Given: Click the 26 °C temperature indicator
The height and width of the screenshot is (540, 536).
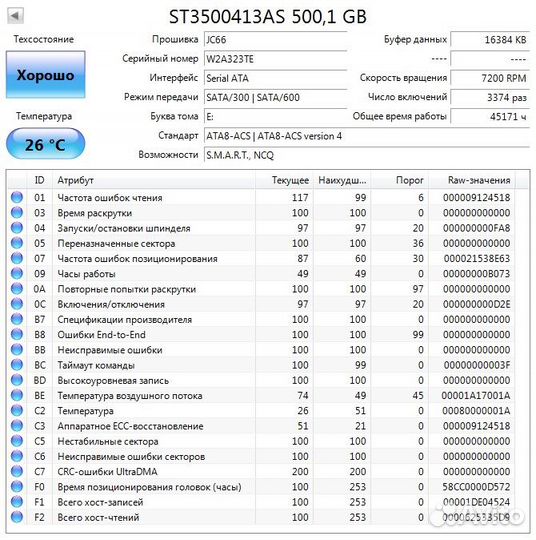Looking at the screenshot, I should (45, 144).
